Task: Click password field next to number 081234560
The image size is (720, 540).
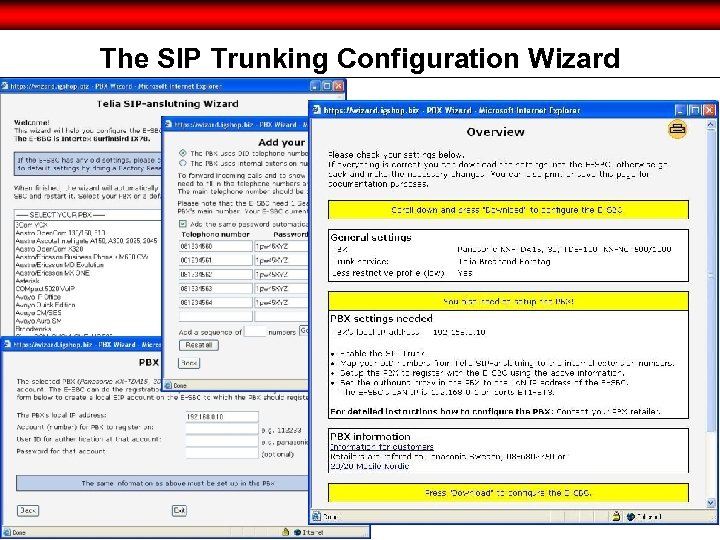Action: coord(281,246)
